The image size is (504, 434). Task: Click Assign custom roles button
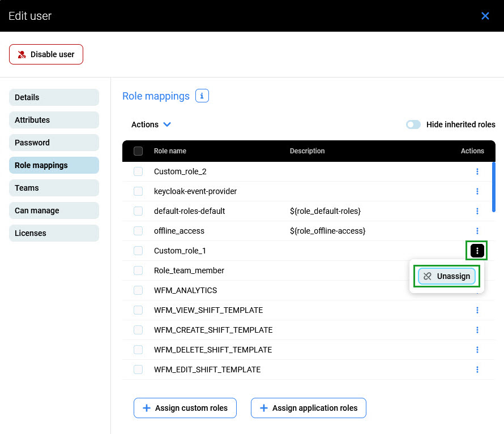tap(185, 408)
